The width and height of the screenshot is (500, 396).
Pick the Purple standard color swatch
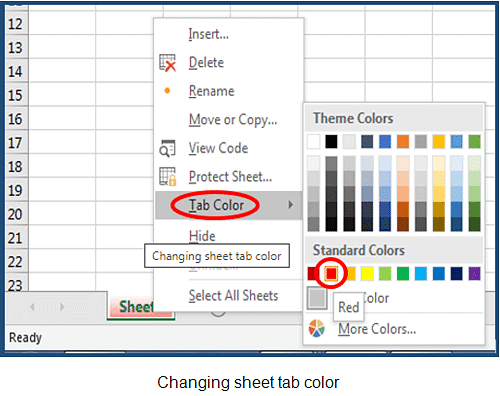coord(474,274)
